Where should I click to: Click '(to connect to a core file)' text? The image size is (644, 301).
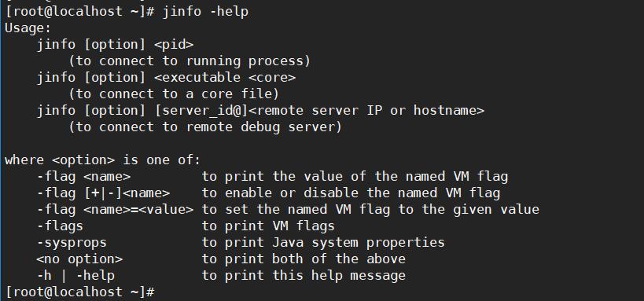point(173,94)
